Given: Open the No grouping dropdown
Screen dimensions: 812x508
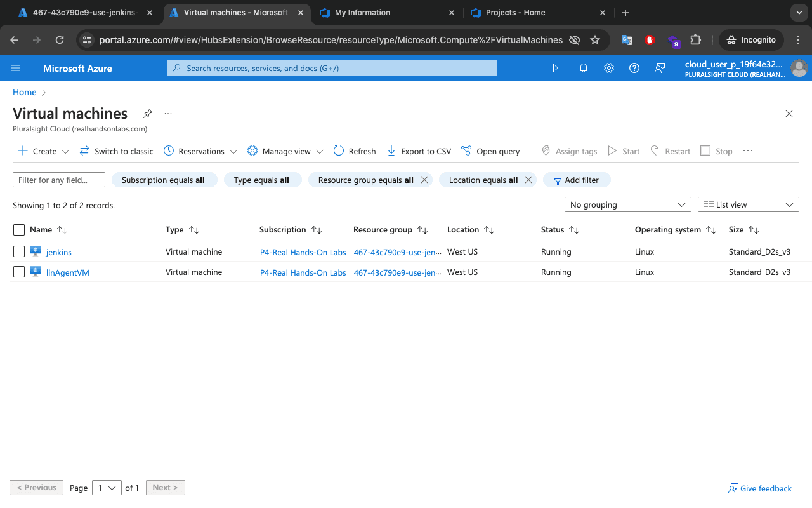Looking at the screenshot, I should click(628, 204).
